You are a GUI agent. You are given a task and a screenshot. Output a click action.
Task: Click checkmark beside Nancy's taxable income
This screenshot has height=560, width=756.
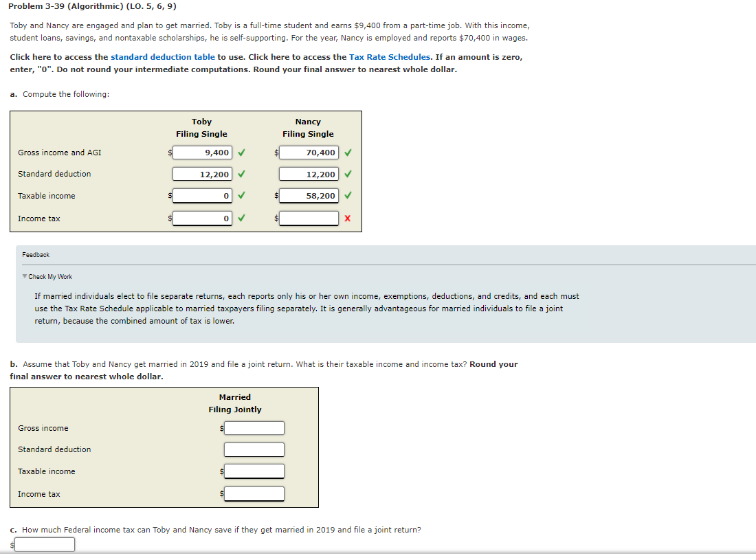(346, 196)
